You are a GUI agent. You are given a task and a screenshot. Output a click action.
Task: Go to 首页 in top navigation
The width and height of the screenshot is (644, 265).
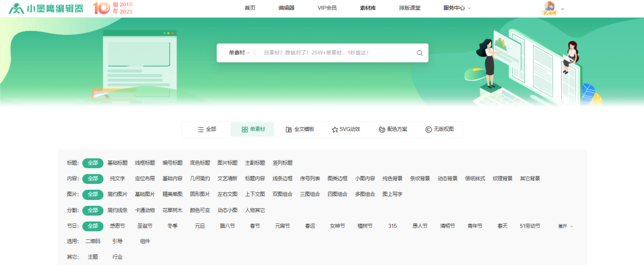(x=250, y=8)
